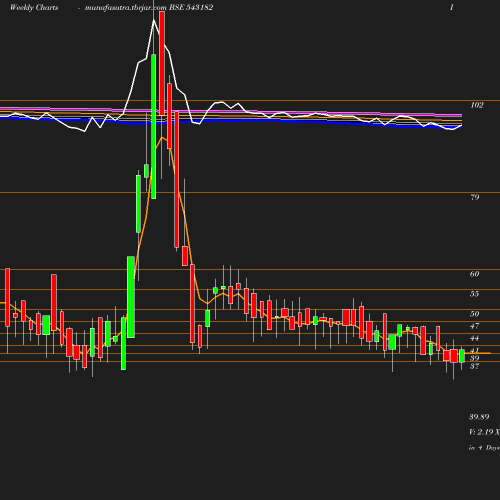Viewport: 500px width, 500px height.
Task: Click the 'in 4 Days' text
Action: coord(485,448)
